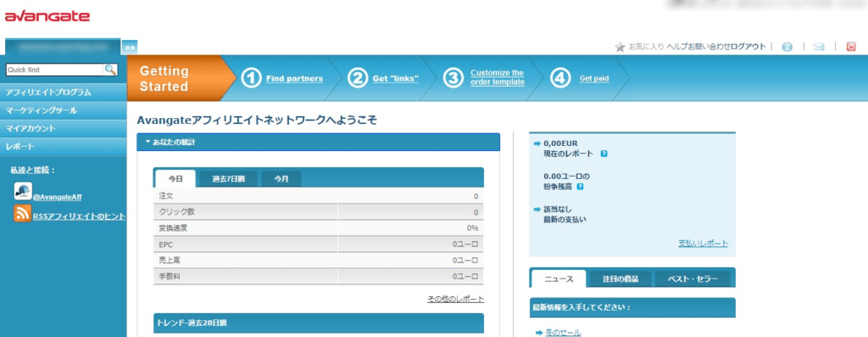Click the 0% conversion rate value

click(x=472, y=228)
